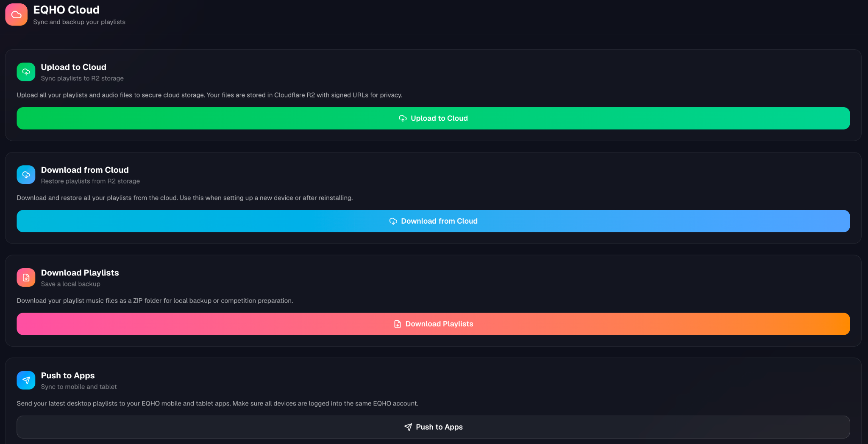Click the 'Download Playlists' section heading
The image size is (868, 444).
[80, 273]
